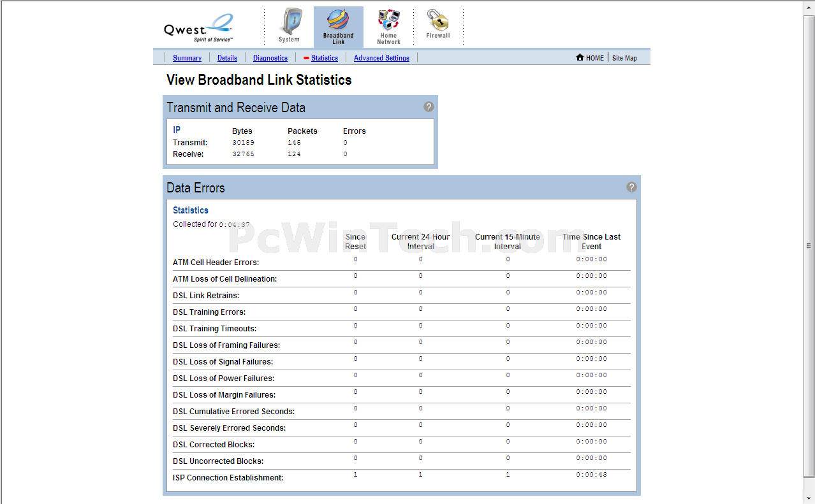Click 'DSL Loss of Power Failures:' label
815x504 pixels.
[x=223, y=378]
